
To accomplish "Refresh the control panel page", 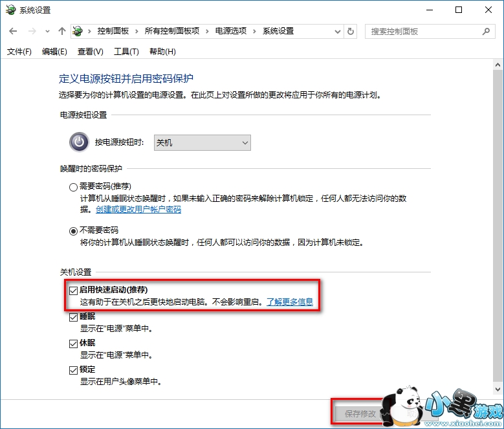I will click(351, 32).
